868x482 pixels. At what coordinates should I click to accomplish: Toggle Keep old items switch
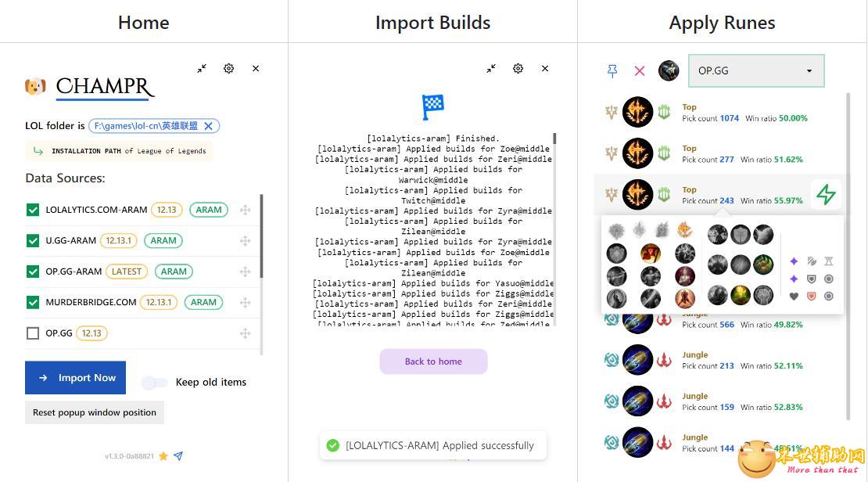[x=154, y=383]
